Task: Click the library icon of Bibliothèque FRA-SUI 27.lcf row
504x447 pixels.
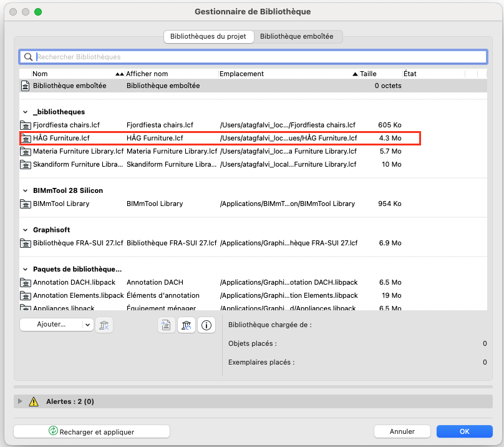Action: pyautogui.click(x=26, y=243)
